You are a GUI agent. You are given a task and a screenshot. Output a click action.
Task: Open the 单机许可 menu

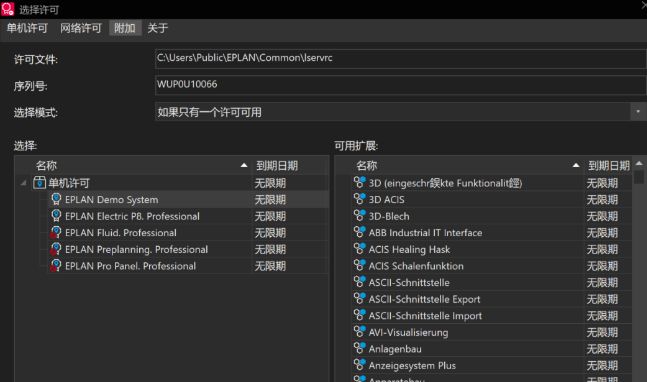[27, 28]
